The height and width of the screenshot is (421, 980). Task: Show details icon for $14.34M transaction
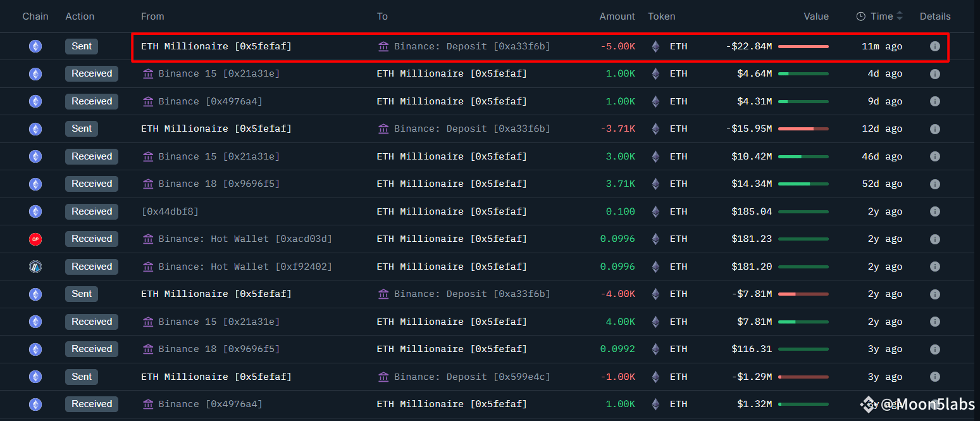(934, 184)
